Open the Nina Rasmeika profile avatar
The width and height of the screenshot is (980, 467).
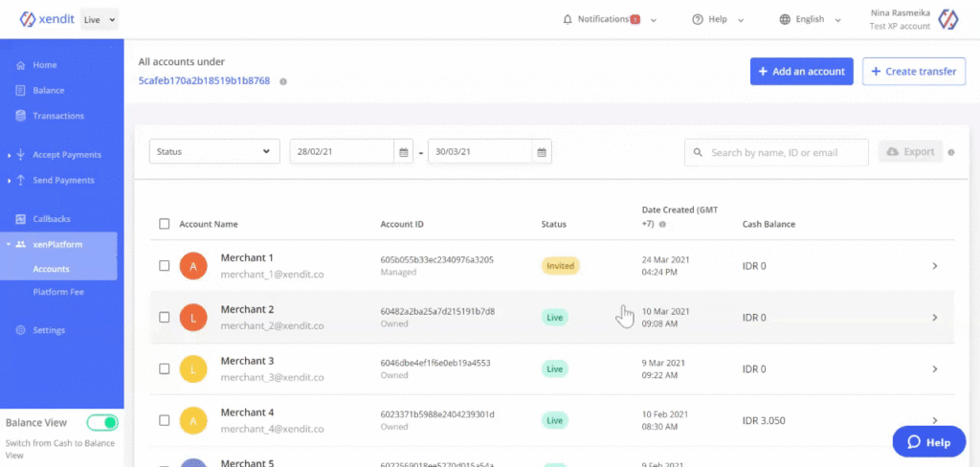pos(948,19)
